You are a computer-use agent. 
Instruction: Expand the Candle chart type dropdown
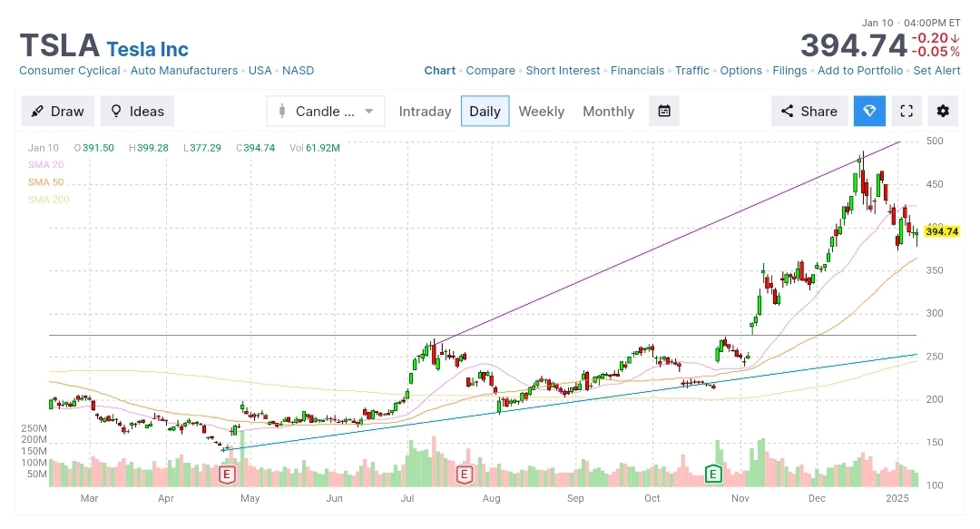(x=326, y=112)
